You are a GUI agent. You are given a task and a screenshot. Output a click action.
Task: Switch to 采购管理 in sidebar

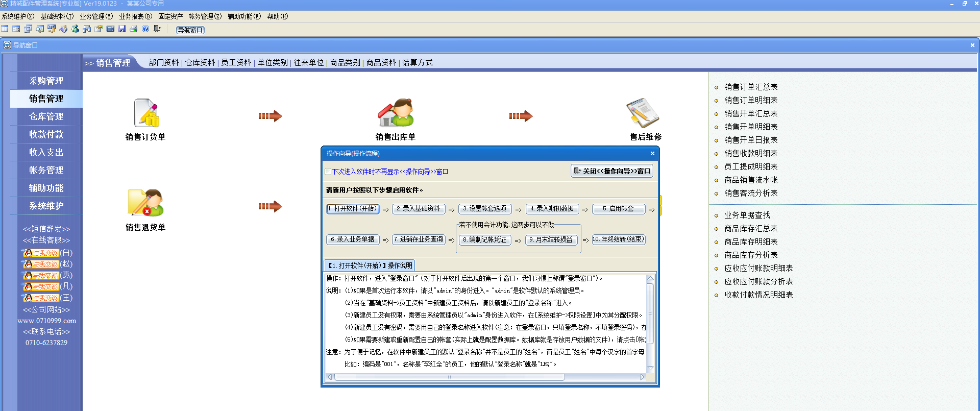[46, 81]
